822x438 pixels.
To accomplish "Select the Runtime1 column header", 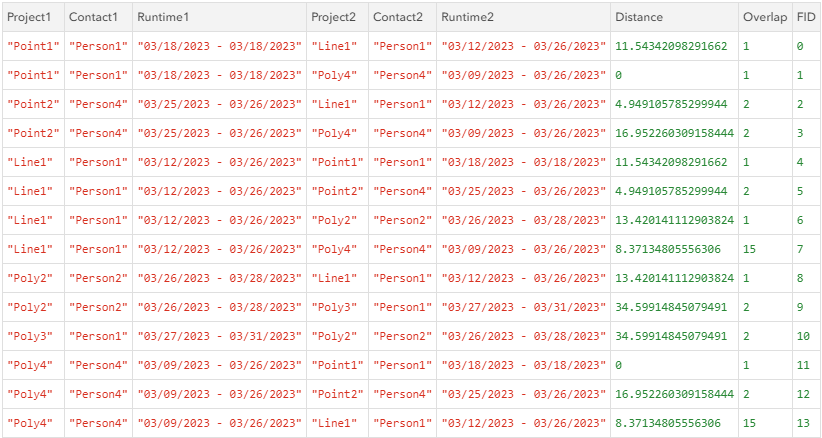I will (x=163, y=17).
